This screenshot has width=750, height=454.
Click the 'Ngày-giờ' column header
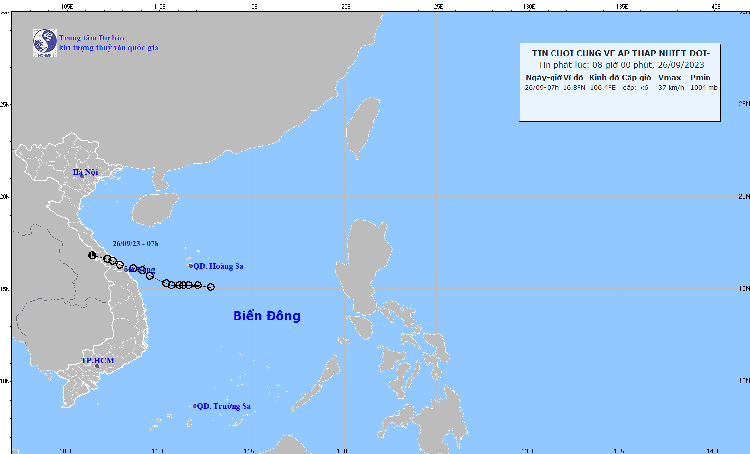543,78
